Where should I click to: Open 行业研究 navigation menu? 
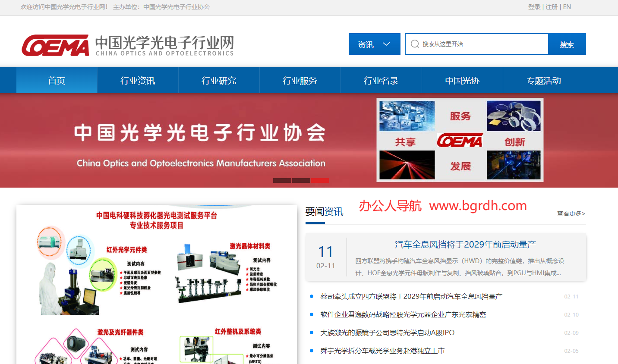click(219, 80)
